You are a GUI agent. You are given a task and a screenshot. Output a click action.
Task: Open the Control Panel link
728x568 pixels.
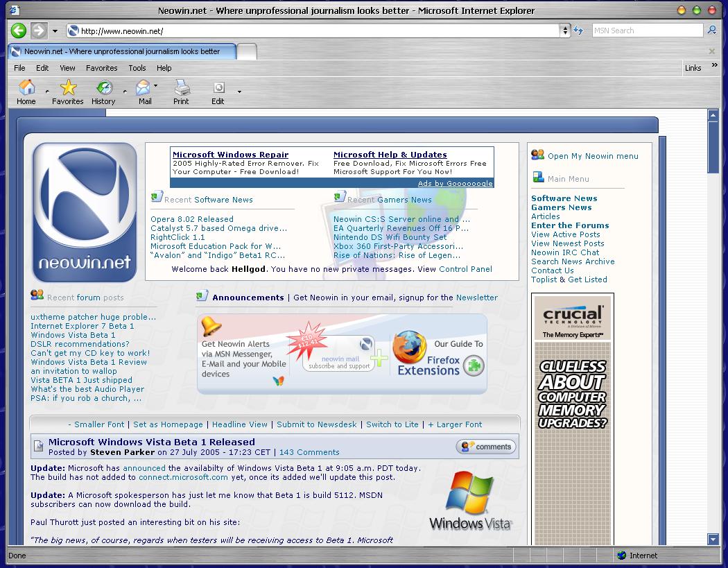point(465,269)
